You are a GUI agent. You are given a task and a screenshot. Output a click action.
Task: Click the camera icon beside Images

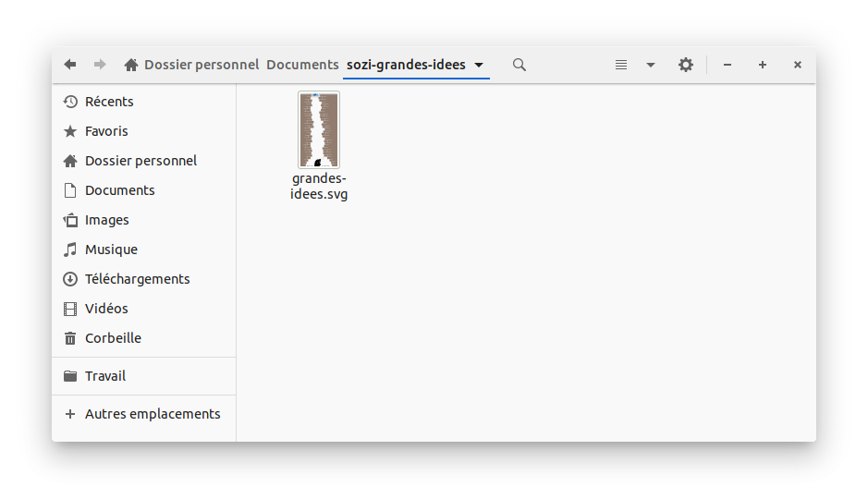70,220
